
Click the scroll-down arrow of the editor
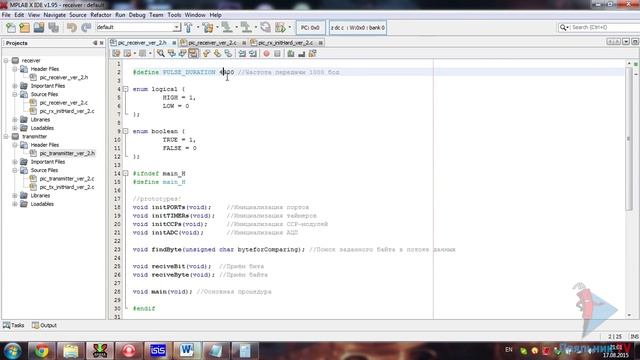click(629, 315)
